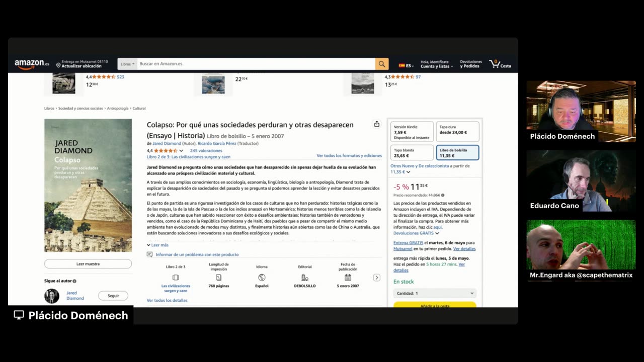644x362 pixels.
Task: Click the Spanish flag language icon
Action: pos(401,65)
